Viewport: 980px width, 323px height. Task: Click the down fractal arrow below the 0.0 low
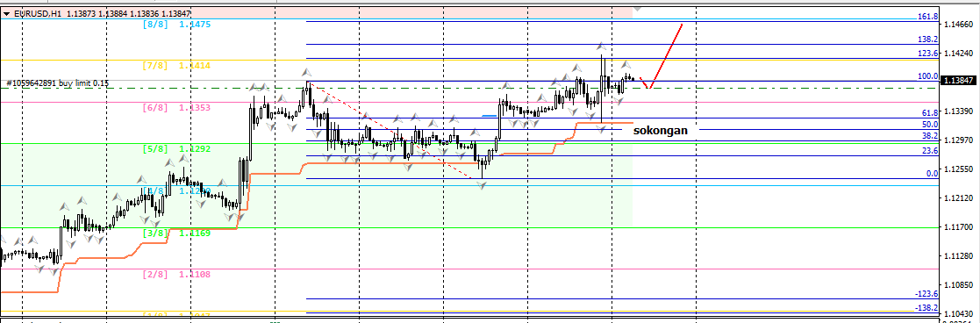482,185
